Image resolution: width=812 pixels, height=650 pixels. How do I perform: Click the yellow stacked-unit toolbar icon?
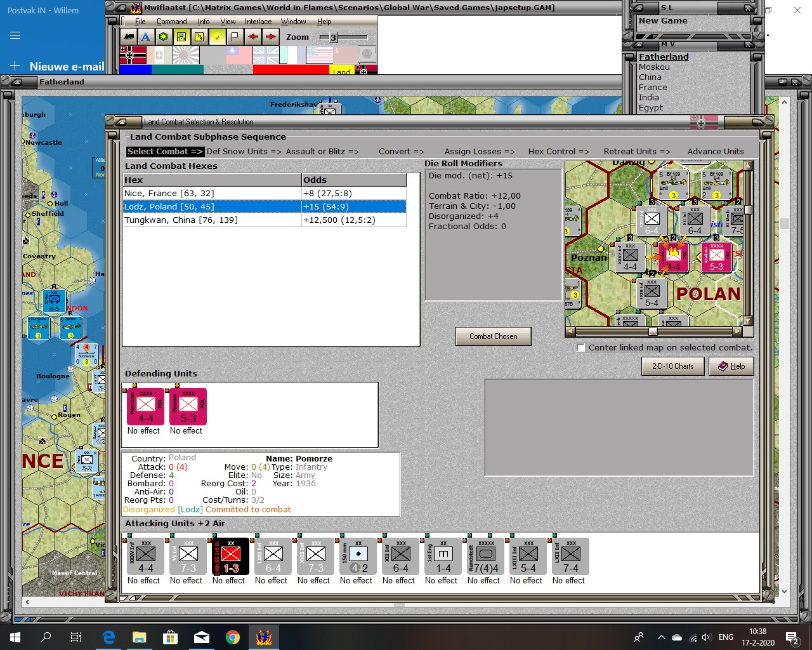[x=199, y=37]
